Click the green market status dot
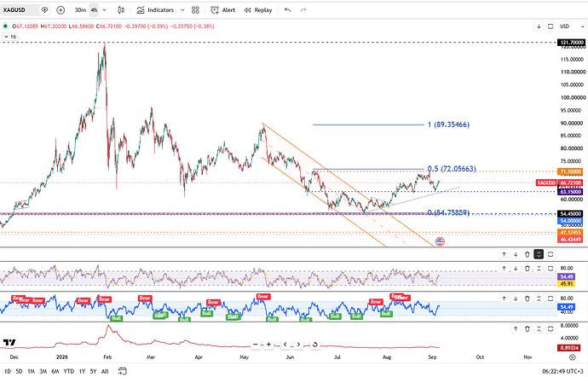Image resolution: width=588 pixels, height=377 pixels. click(x=5, y=26)
